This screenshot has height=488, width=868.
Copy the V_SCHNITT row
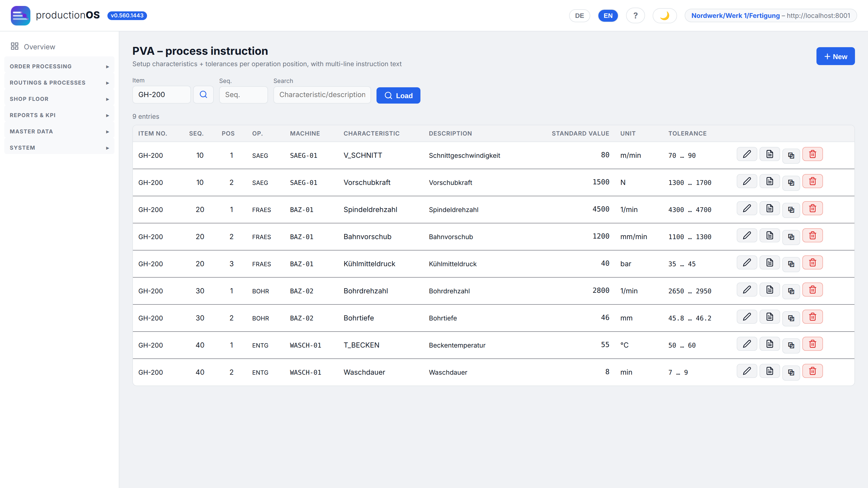click(x=791, y=156)
